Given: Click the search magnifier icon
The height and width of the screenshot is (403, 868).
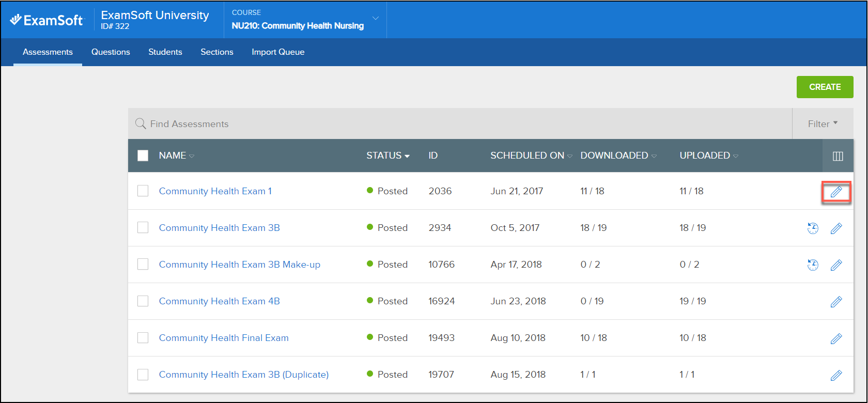Looking at the screenshot, I should [x=140, y=123].
